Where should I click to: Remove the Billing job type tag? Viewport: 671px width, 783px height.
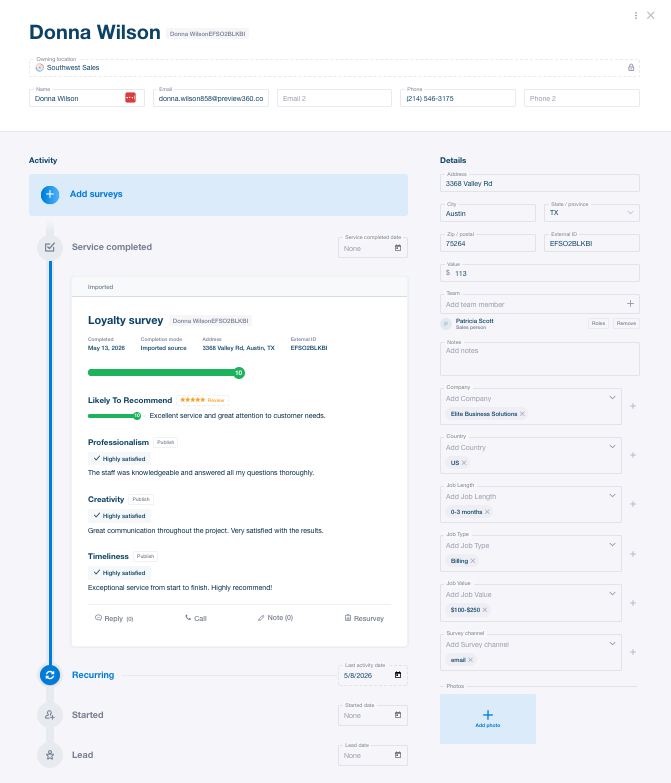click(473, 561)
